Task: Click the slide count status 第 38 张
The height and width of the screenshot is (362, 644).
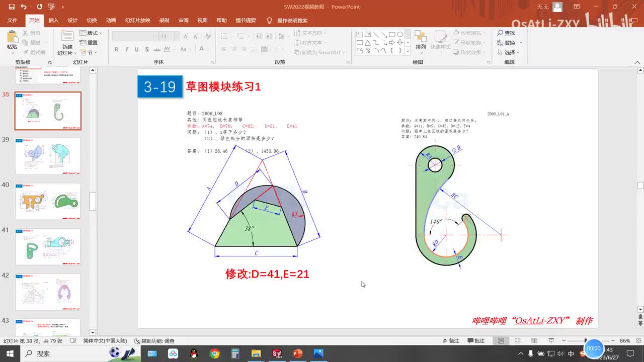Action: click(33, 341)
